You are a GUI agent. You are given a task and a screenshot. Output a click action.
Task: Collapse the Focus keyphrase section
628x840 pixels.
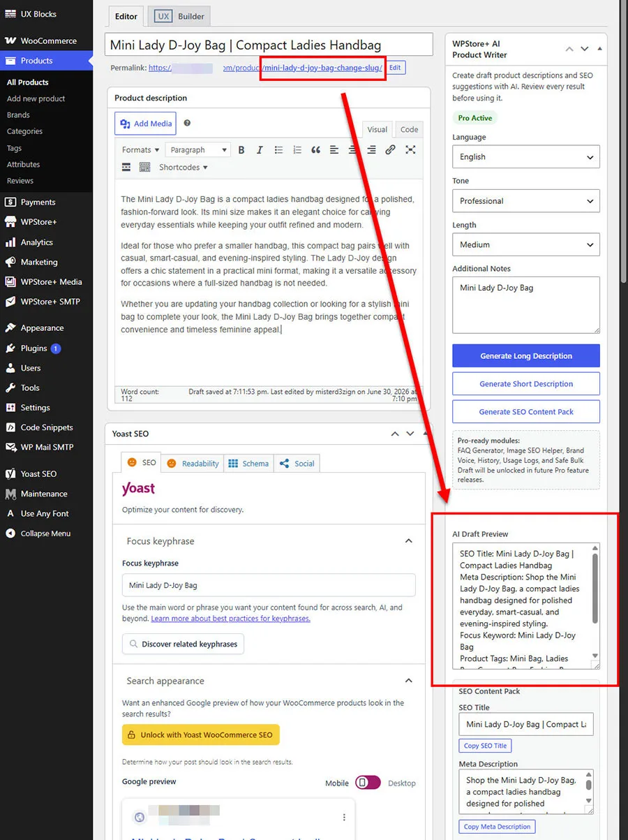coord(409,541)
